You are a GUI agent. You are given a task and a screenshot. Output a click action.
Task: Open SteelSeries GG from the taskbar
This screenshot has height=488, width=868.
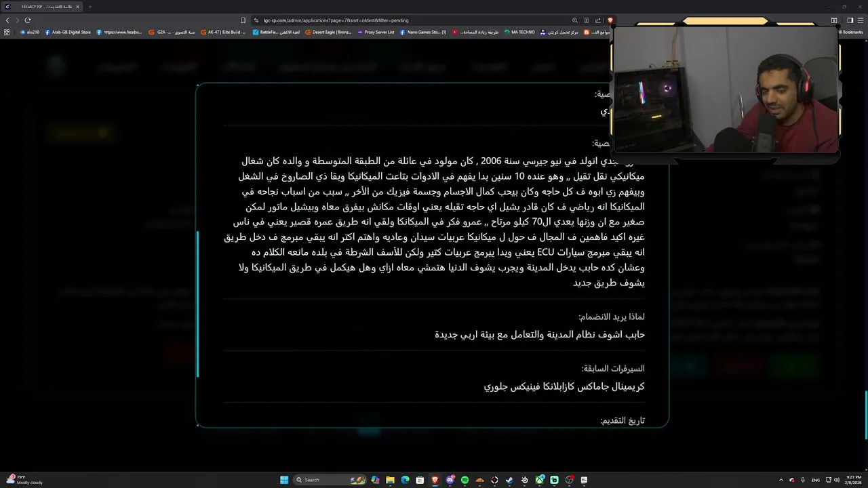(524, 480)
